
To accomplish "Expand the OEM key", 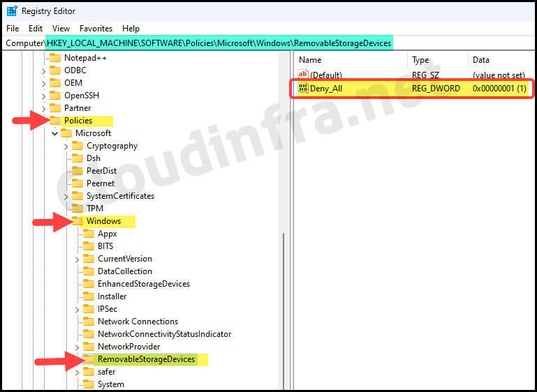I will (43, 84).
